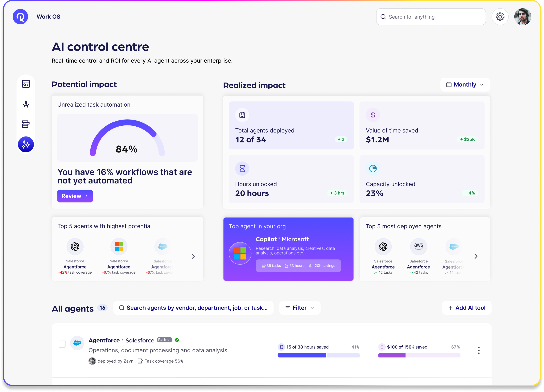Viewport: 544px width, 392px height.
Task: Open the dashboard card icon in sidebar
Action: [x=26, y=84]
